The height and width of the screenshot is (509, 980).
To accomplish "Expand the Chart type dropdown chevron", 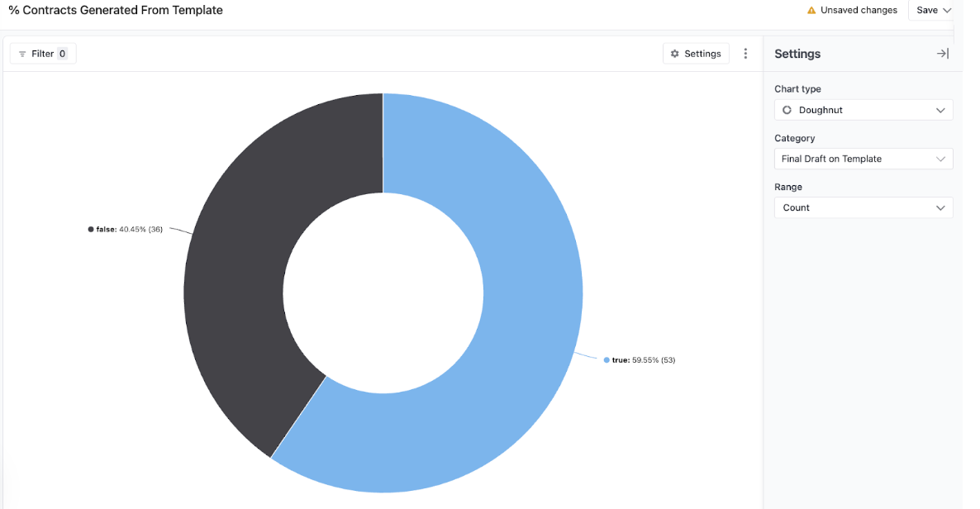I will 940,110.
